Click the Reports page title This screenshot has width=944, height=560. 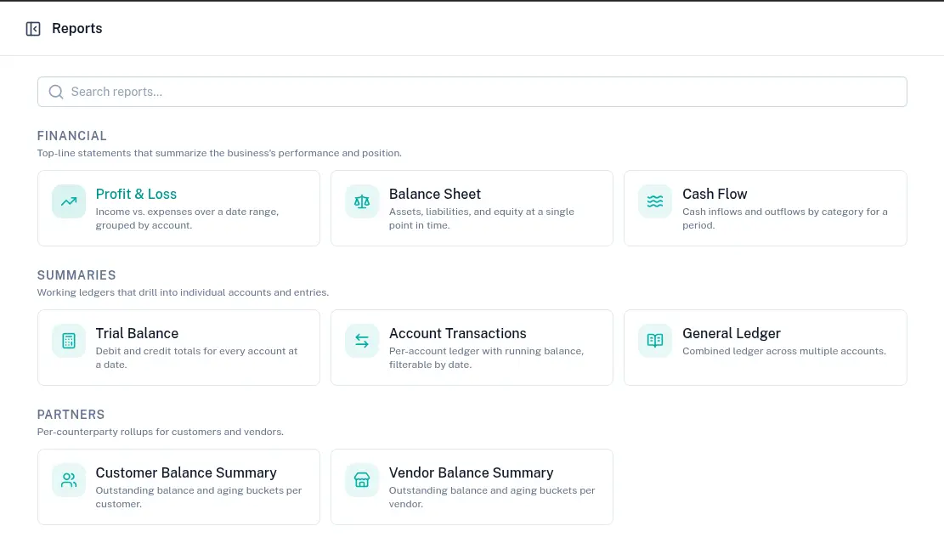(77, 28)
